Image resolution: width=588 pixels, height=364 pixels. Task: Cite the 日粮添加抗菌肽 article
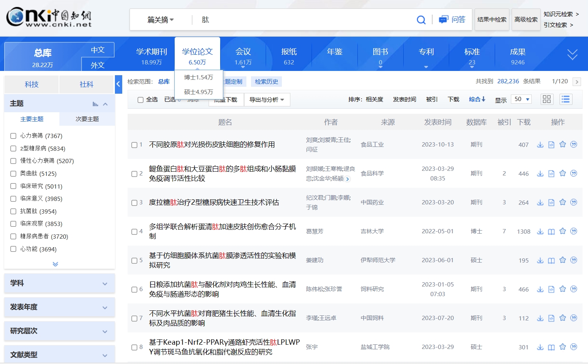574,289
